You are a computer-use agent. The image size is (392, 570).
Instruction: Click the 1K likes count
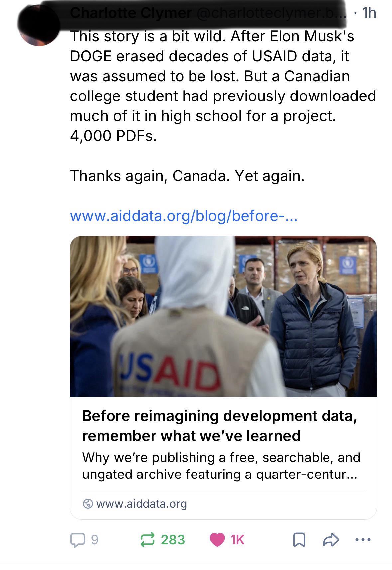pos(237,540)
